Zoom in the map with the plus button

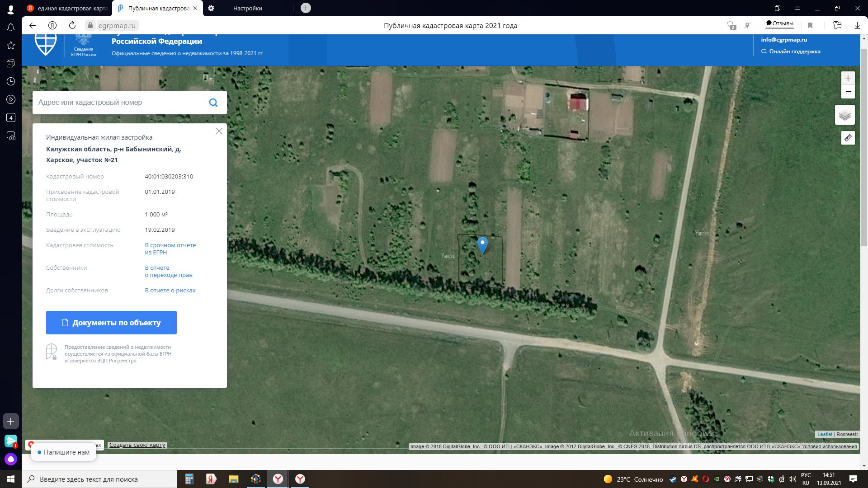point(848,78)
